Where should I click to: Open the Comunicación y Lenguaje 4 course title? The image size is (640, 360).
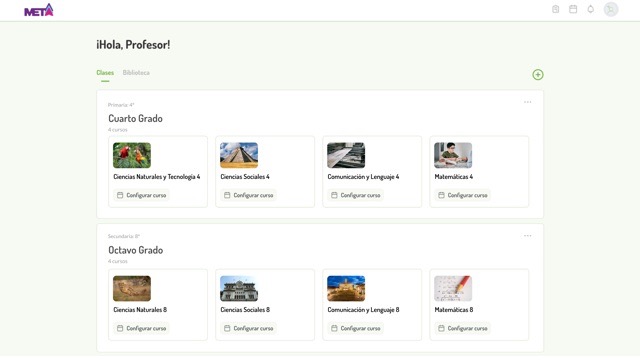[363, 177]
